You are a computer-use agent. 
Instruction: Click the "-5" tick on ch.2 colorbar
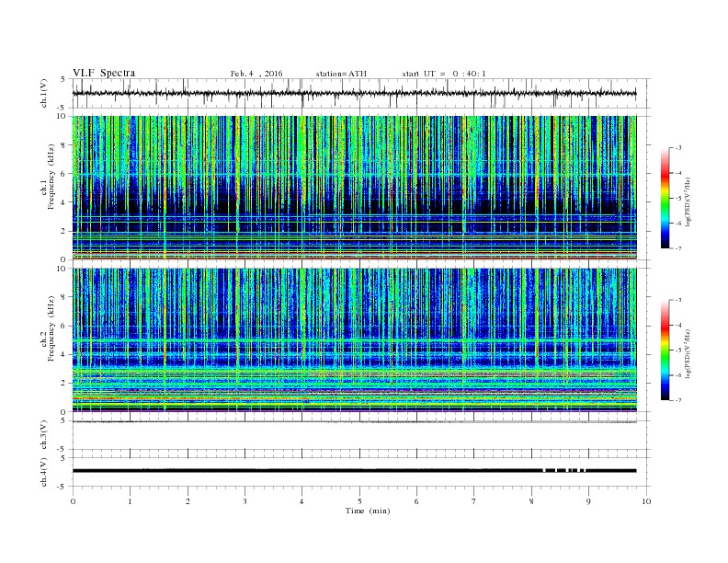pos(677,350)
